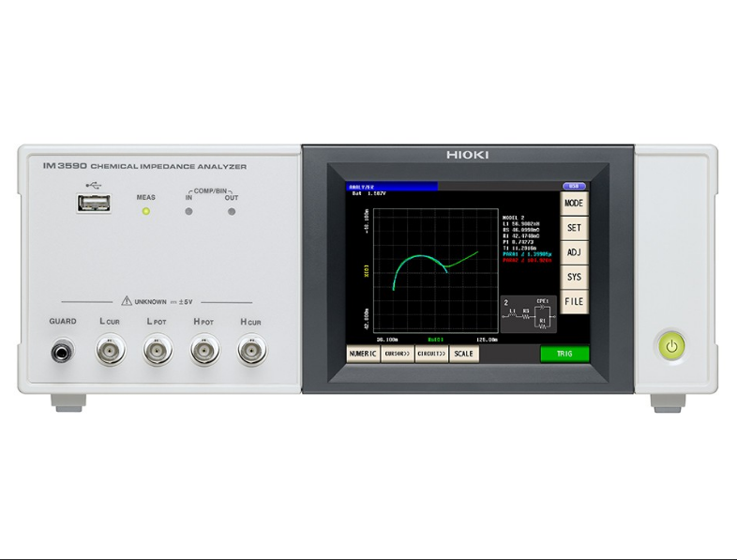This screenshot has width=737, height=560.
Task: Open the SET menu
Action: (x=574, y=227)
